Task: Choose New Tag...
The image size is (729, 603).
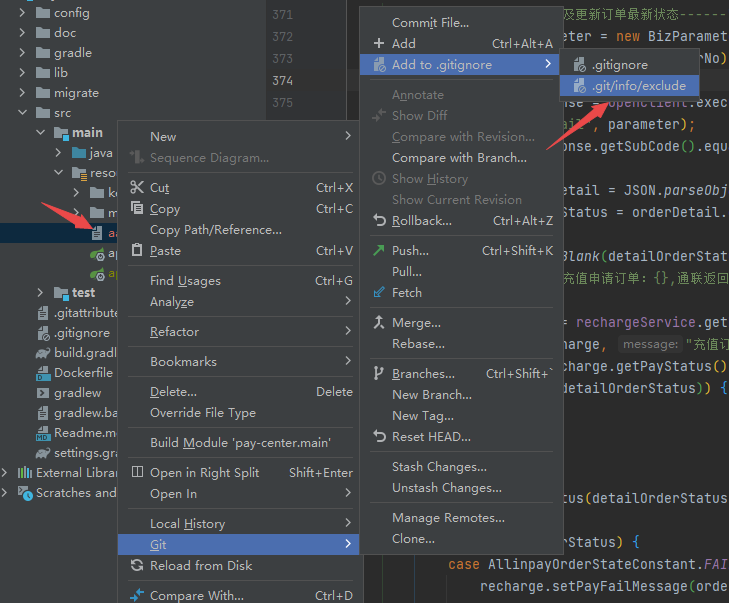Action: tap(461, 415)
